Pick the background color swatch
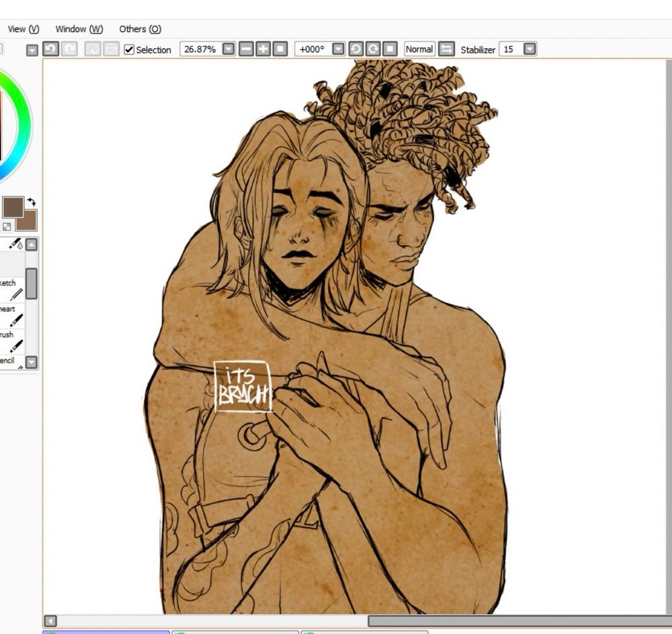 pyautogui.click(x=29, y=222)
